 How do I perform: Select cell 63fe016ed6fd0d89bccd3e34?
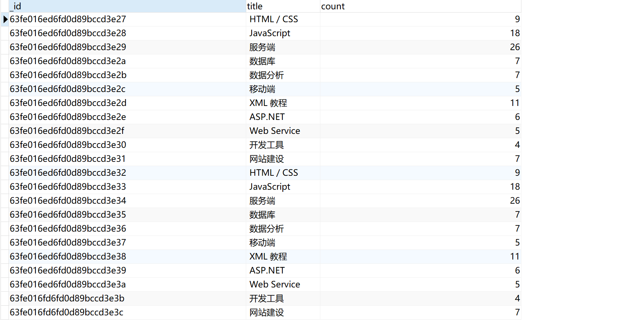(x=127, y=201)
